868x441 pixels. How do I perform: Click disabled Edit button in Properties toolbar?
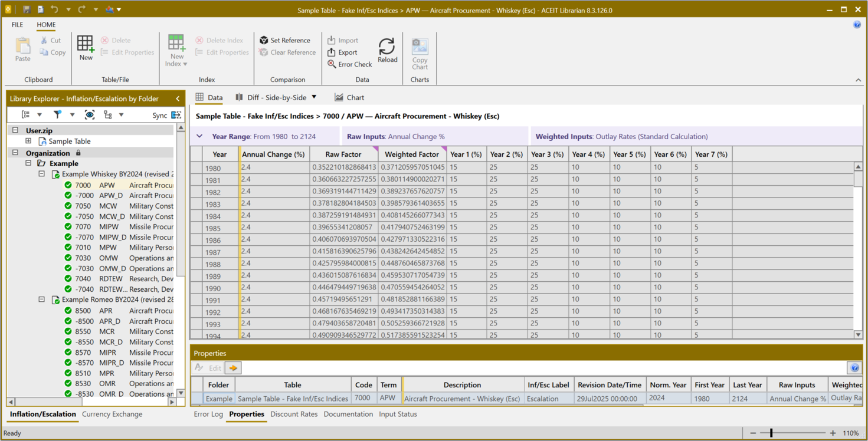pyautogui.click(x=208, y=368)
